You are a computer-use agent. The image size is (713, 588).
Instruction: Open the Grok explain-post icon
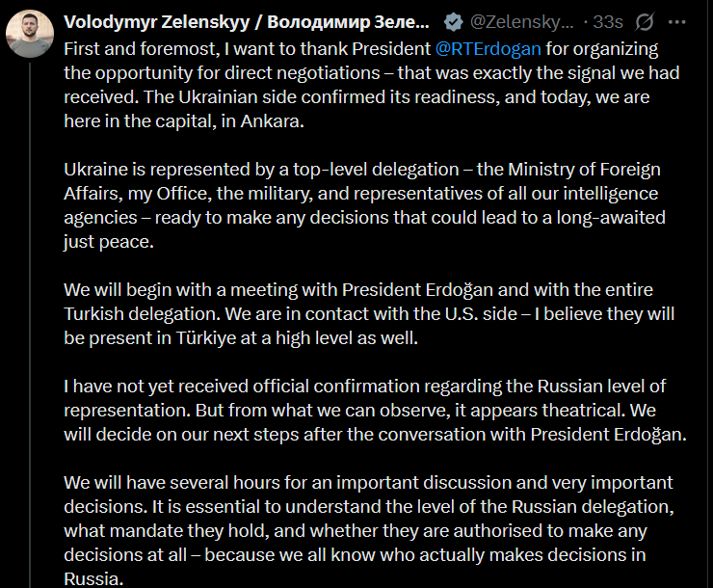645,22
